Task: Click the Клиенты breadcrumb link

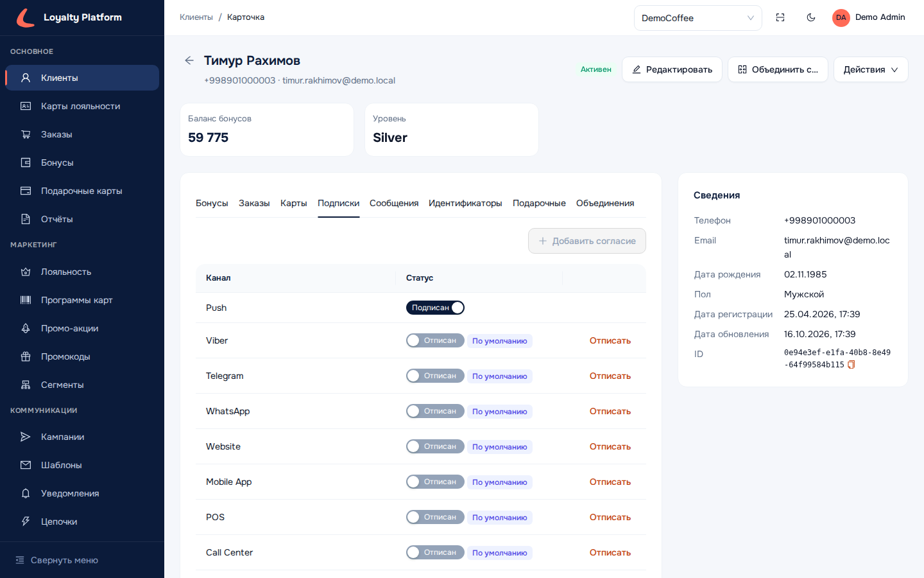Action: pos(196,17)
